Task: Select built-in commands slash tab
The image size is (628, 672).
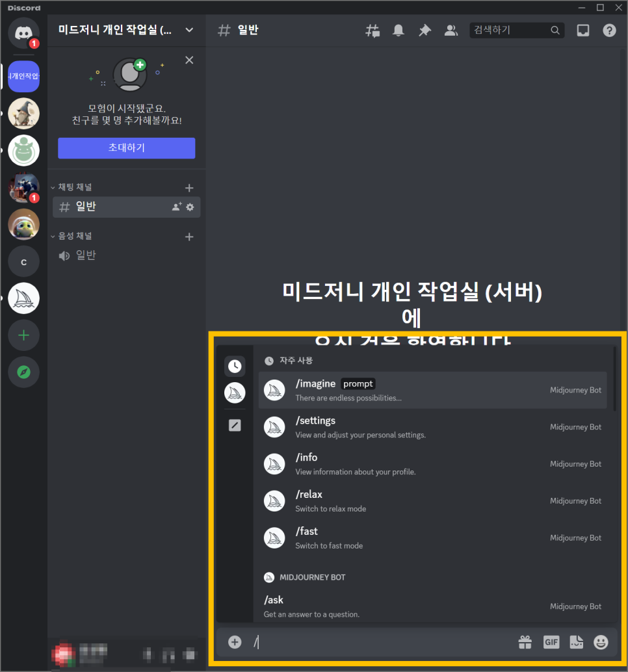Action: [235, 425]
